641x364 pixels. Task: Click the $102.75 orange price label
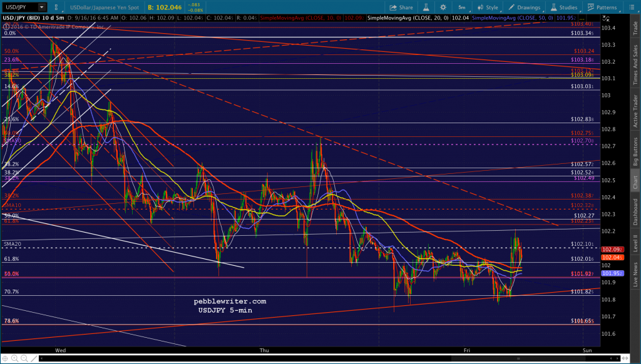(582, 133)
